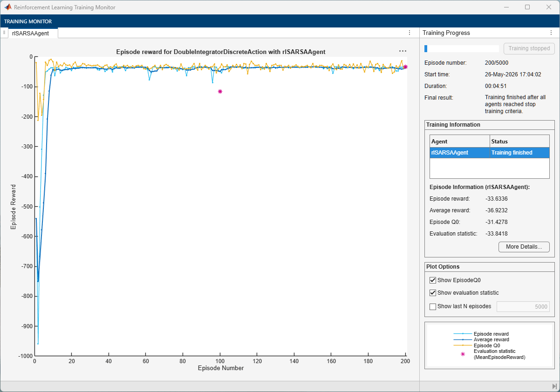Close the Training Monitor window

pos(549,7)
